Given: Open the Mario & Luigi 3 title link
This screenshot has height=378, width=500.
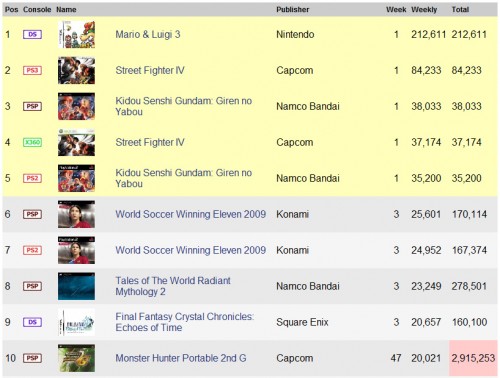Looking at the screenshot, I should (x=148, y=34).
